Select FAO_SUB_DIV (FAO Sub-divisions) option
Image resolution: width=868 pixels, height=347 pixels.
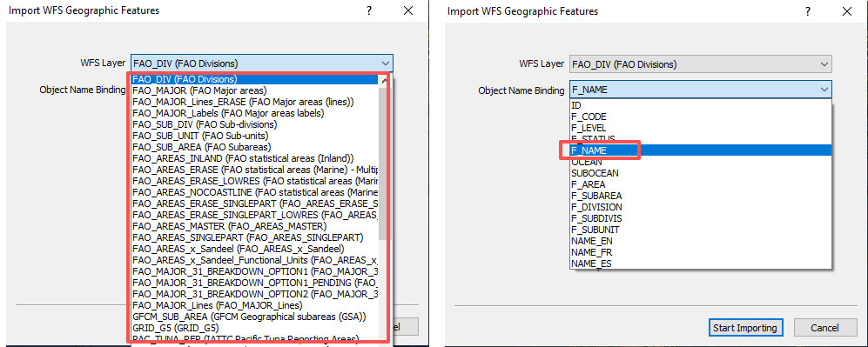coord(255,124)
